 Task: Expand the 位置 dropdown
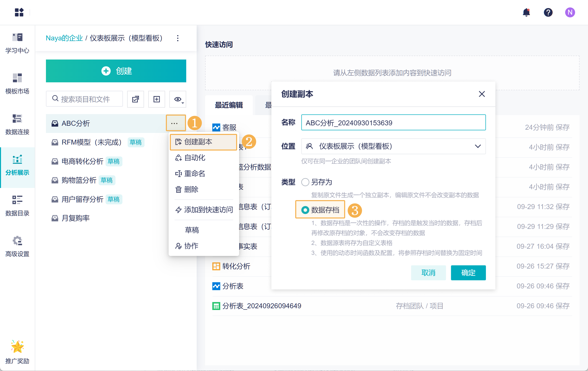coord(394,146)
